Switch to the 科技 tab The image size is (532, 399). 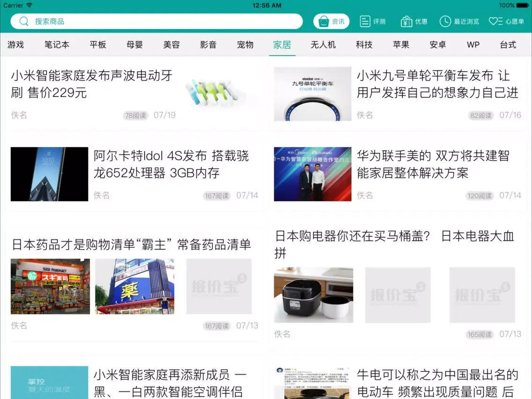coord(364,44)
